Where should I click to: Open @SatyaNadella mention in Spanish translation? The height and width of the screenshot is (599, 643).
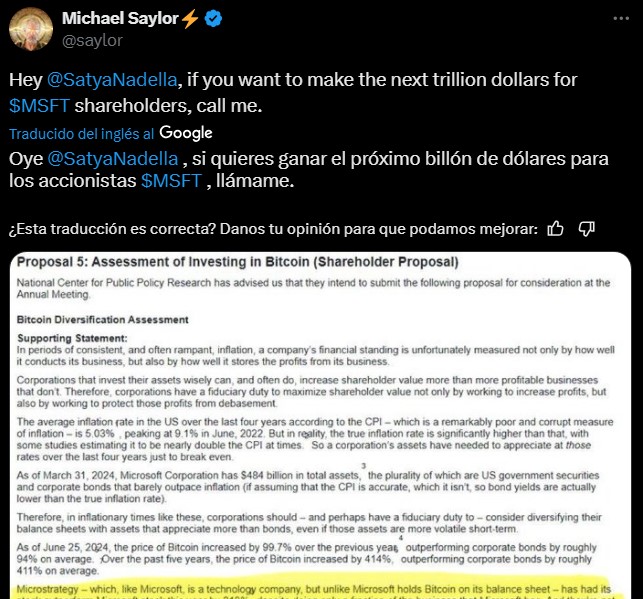coord(113,159)
